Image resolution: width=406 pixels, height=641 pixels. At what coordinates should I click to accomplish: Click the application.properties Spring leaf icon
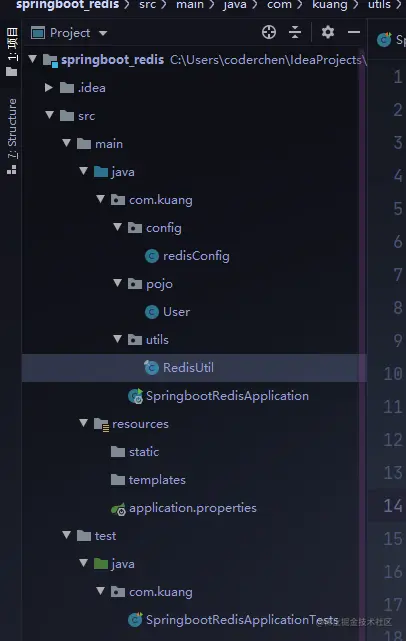click(x=118, y=509)
